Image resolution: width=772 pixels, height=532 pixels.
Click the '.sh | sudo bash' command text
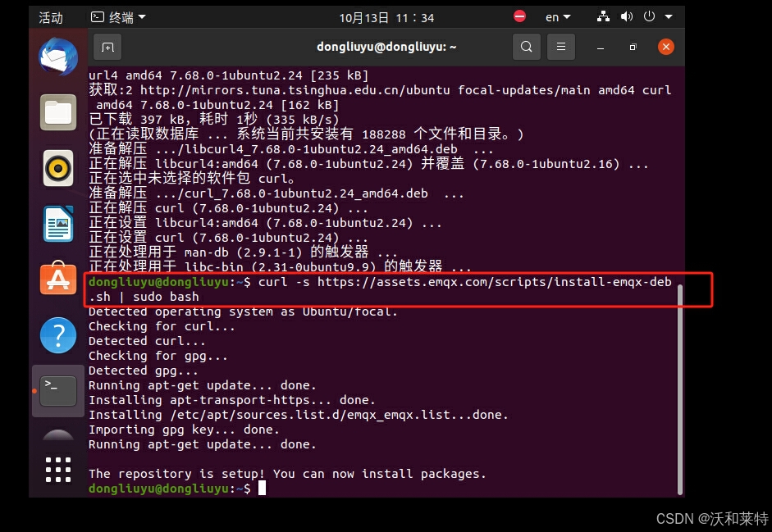(144, 297)
